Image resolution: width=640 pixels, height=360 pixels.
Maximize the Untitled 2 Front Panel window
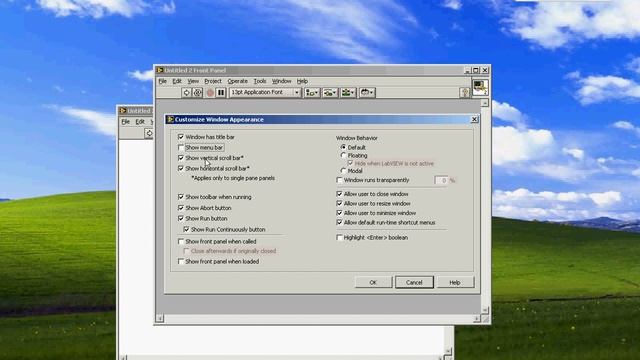click(x=476, y=70)
